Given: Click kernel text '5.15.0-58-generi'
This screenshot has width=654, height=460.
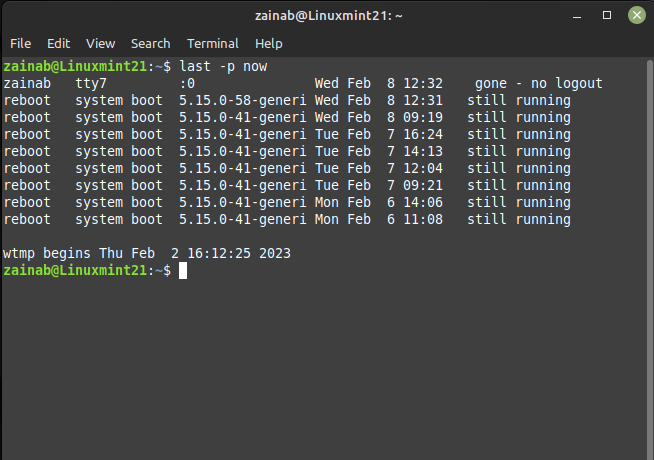Looking at the screenshot, I should click(242, 101).
